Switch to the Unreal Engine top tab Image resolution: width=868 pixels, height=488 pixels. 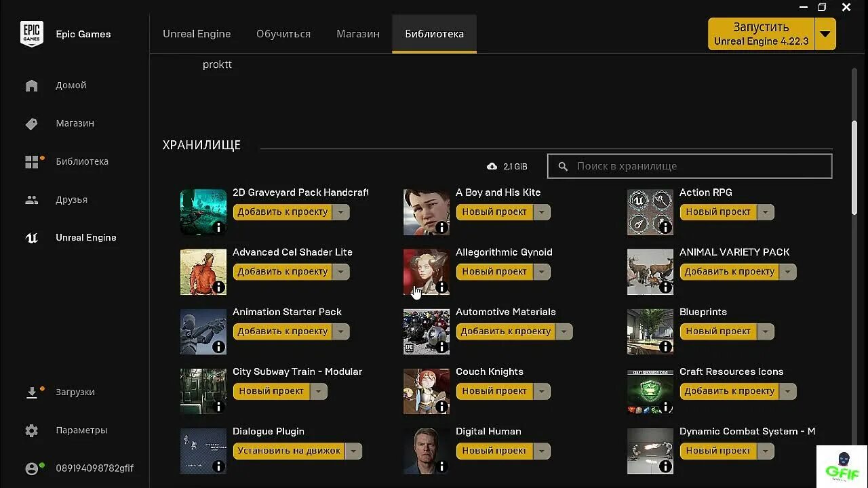click(197, 34)
